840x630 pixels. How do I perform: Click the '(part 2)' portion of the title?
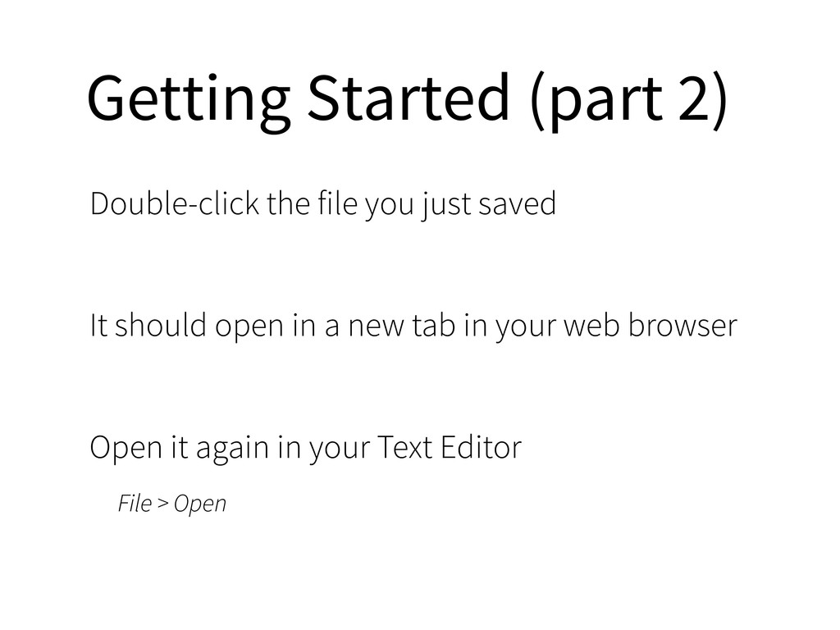[x=628, y=101]
